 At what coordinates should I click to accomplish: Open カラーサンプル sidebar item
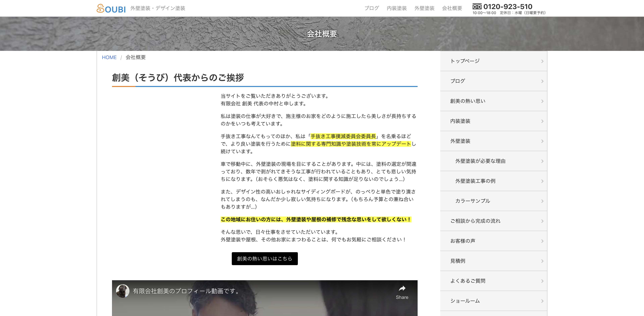[494, 201]
